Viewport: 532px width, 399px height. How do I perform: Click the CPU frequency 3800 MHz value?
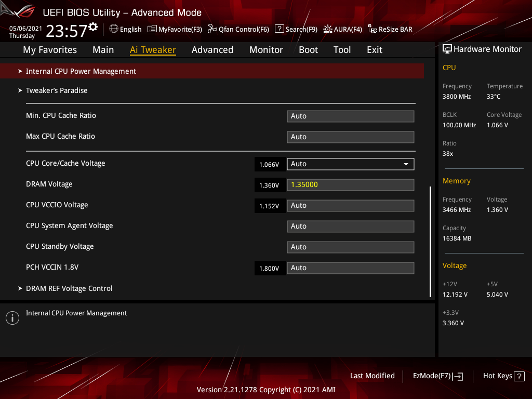457,97
